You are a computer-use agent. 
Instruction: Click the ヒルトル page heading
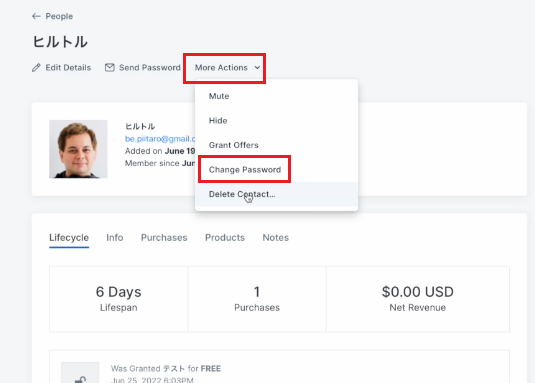tap(60, 42)
